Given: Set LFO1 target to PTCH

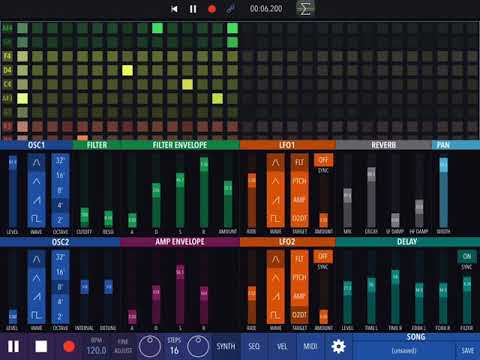Looking at the screenshot, I should (x=299, y=181).
